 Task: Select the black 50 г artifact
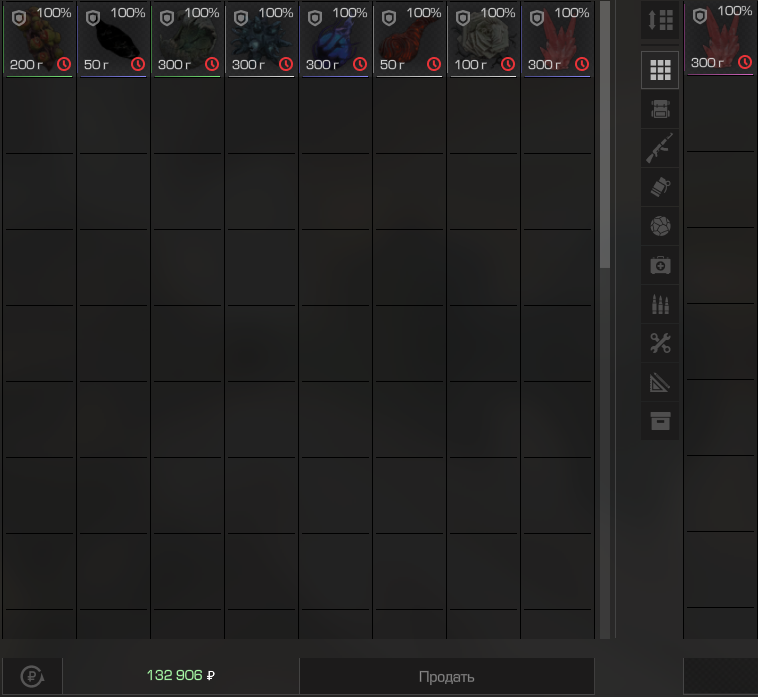pyautogui.click(x=113, y=39)
